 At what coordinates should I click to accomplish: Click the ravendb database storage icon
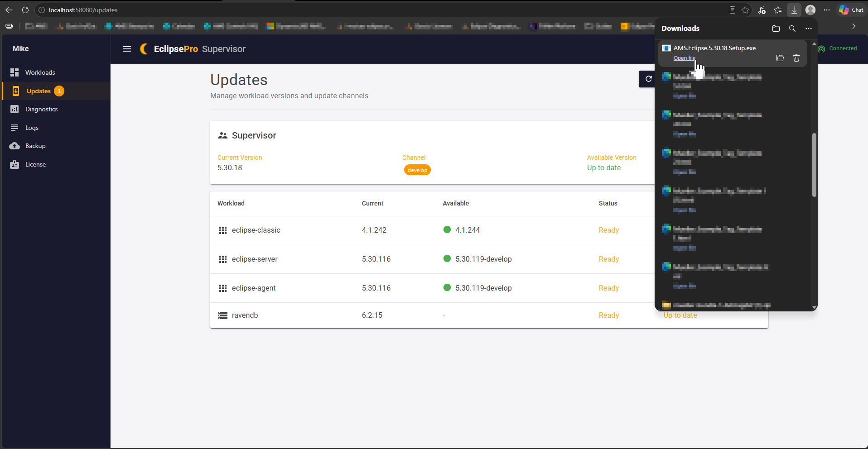[x=223, y=315]
